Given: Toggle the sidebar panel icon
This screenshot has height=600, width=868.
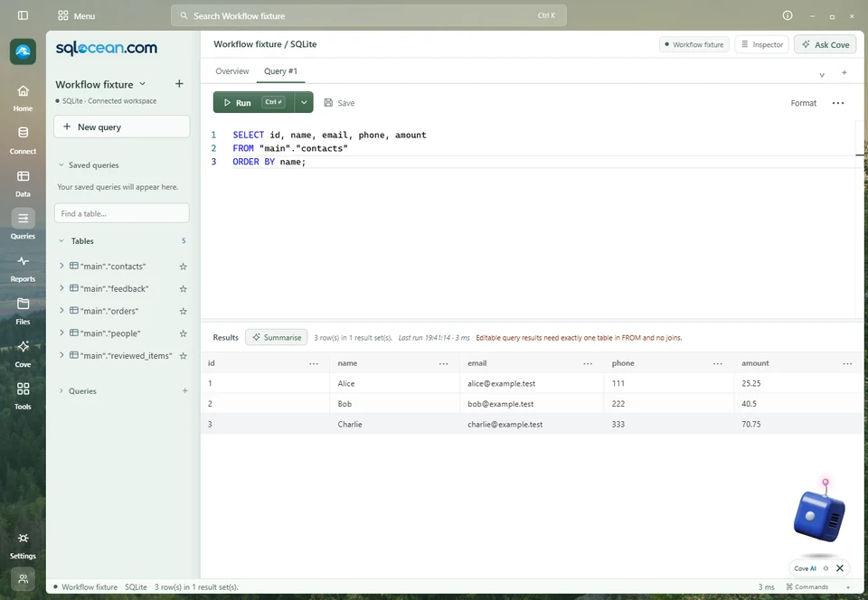Looking at the screenshot, I should pos(23,15).
